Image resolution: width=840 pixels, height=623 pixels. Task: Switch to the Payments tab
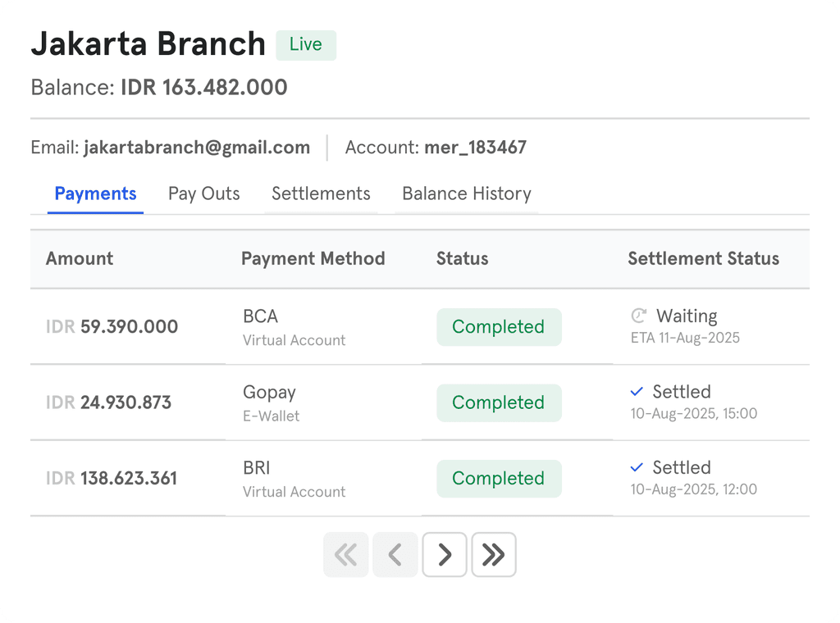(x=95, y=193)
